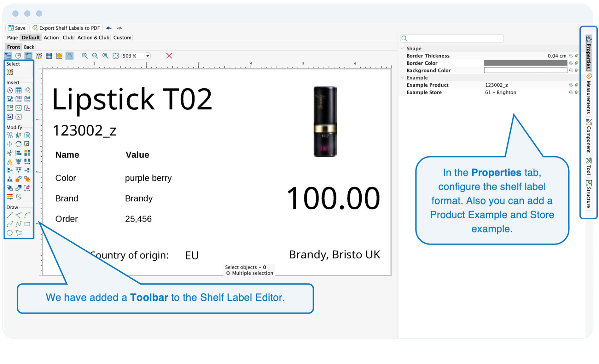The image size is (599, 364).
Task: Toggle the highlighted frame outline button
Action: coord(28,56)
